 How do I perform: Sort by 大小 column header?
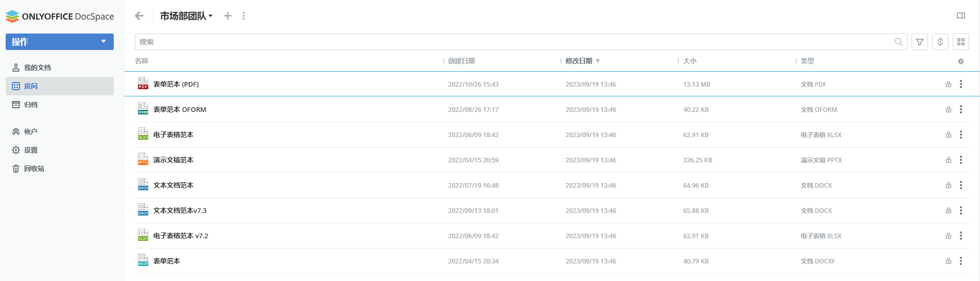[690, 61]
